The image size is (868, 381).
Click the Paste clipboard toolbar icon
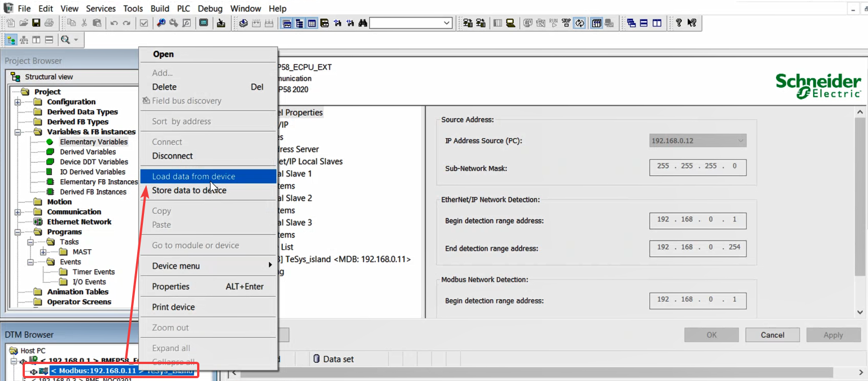click(x=97, y=23)
